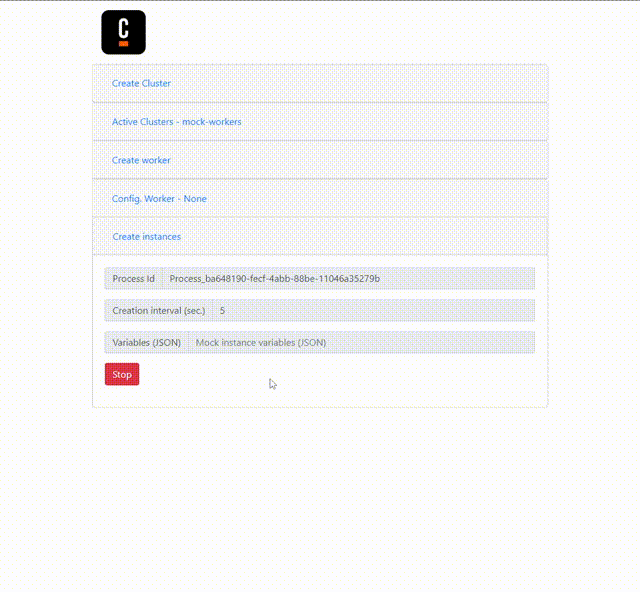This screenshot has height=592, width=640.
Task: Expand Active Clusters - mock-workers section
Action: click(176, 122)
